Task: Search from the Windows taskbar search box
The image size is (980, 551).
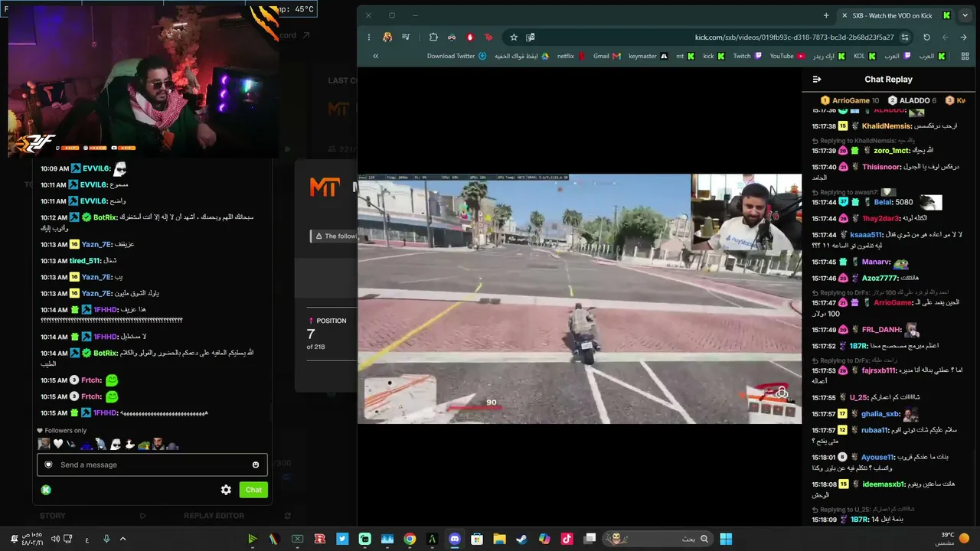Action: (658, 539)
